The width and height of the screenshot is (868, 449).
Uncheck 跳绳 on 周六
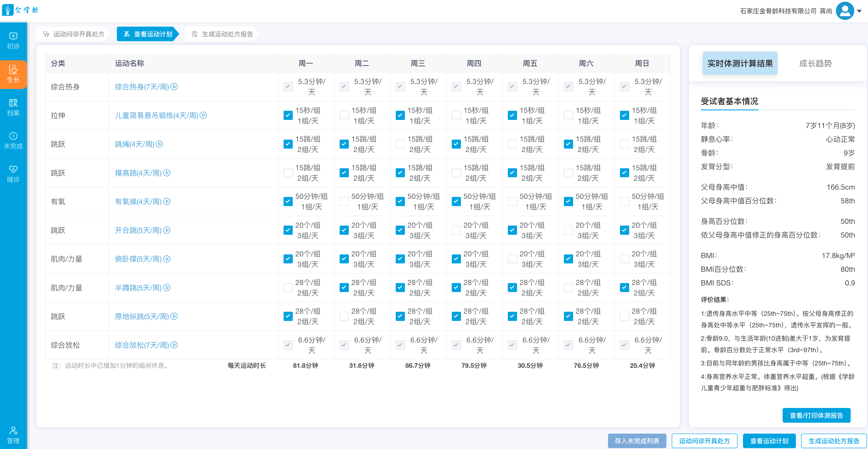[x=568, y=144]
